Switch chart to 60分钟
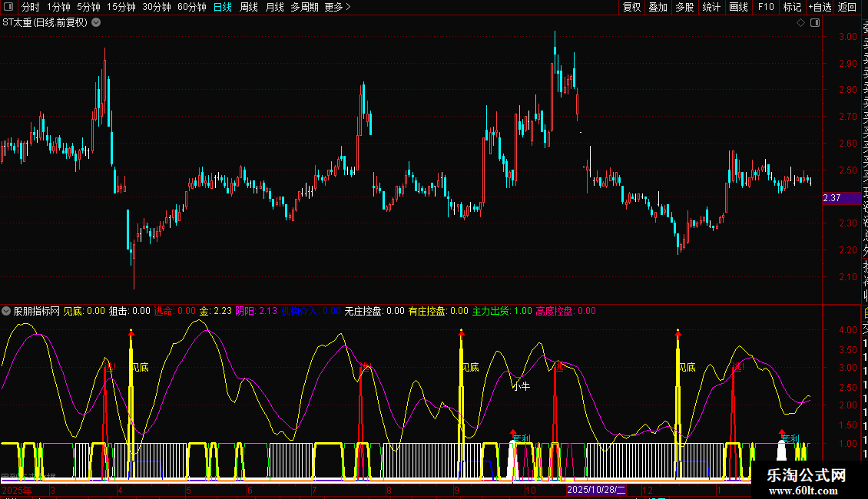This screenshot has width=868, height=499. [x=192, y=7]
